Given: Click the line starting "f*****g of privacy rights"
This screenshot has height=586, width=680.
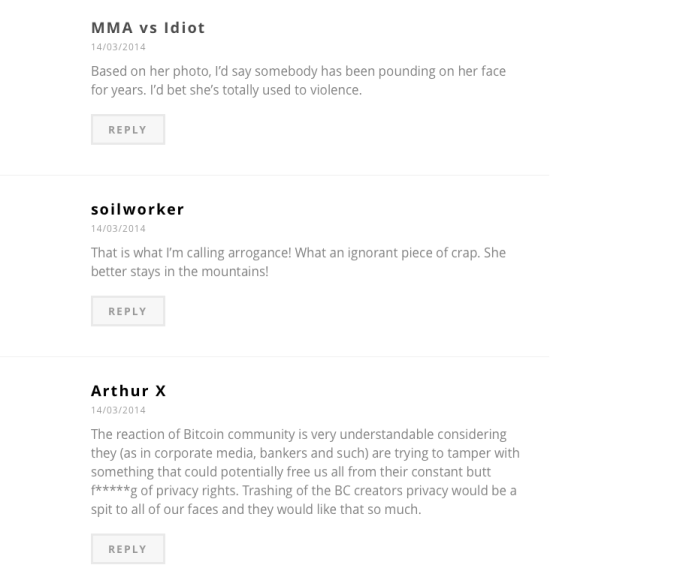Looking at the screenshot, I should click(303, 491).
